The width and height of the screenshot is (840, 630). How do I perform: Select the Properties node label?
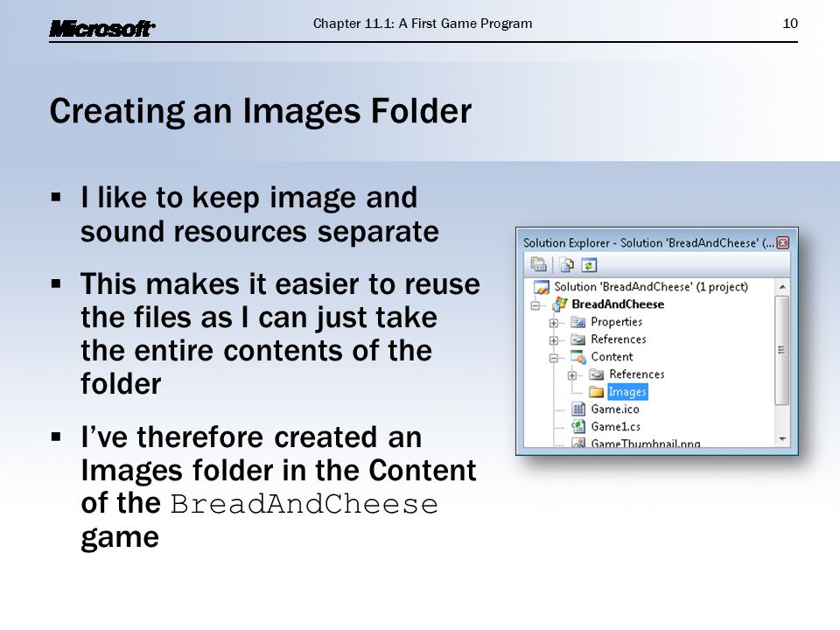[x=616, y=322]
